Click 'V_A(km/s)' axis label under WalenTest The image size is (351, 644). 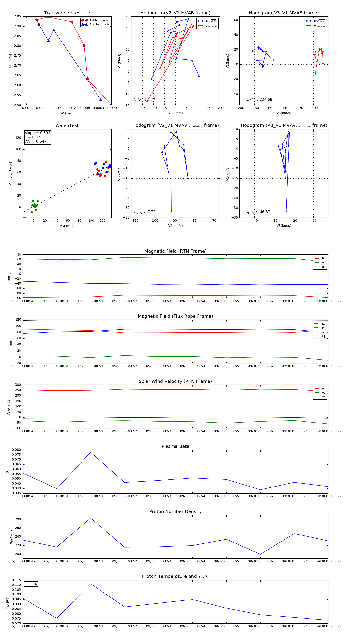point(67,226)
